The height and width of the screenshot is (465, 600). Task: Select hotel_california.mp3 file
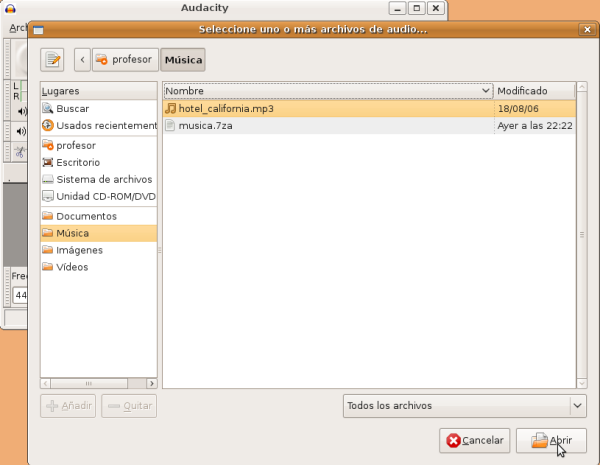tap(226, 108)
